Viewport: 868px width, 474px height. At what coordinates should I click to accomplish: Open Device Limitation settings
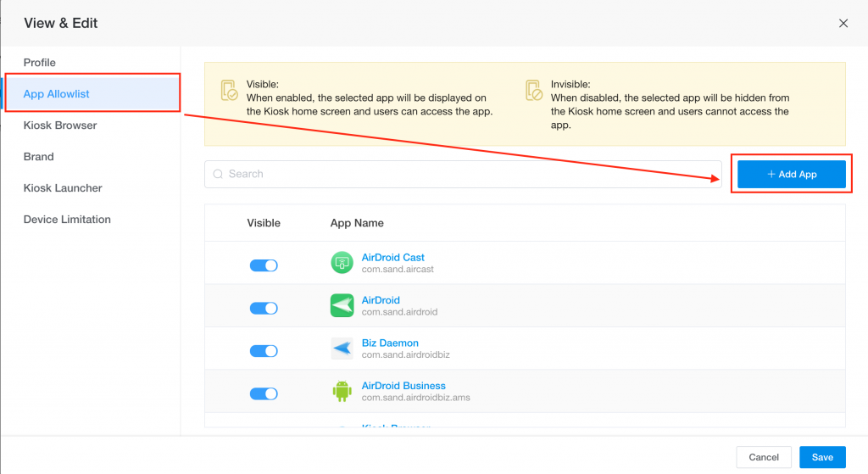coord(67,220)
